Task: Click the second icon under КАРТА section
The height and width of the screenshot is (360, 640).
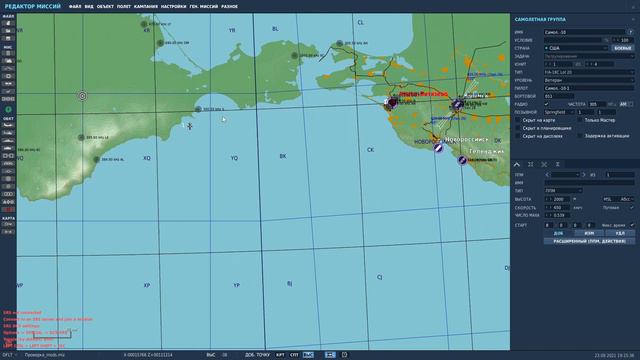Action: (x=8, y=231)
